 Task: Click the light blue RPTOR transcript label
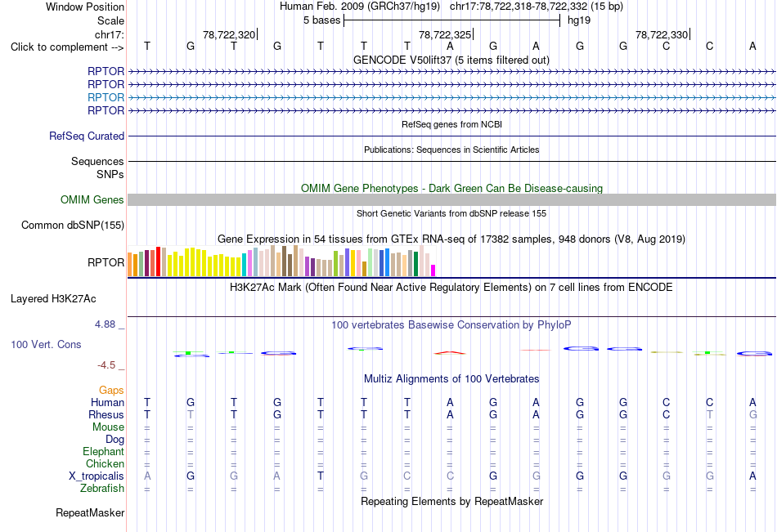106,97
